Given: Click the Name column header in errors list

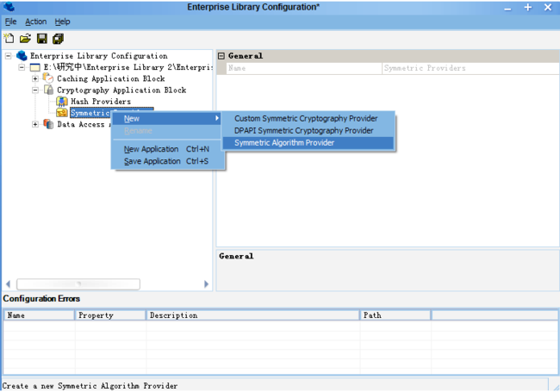Looking at the screenshot, I should 39,315.
